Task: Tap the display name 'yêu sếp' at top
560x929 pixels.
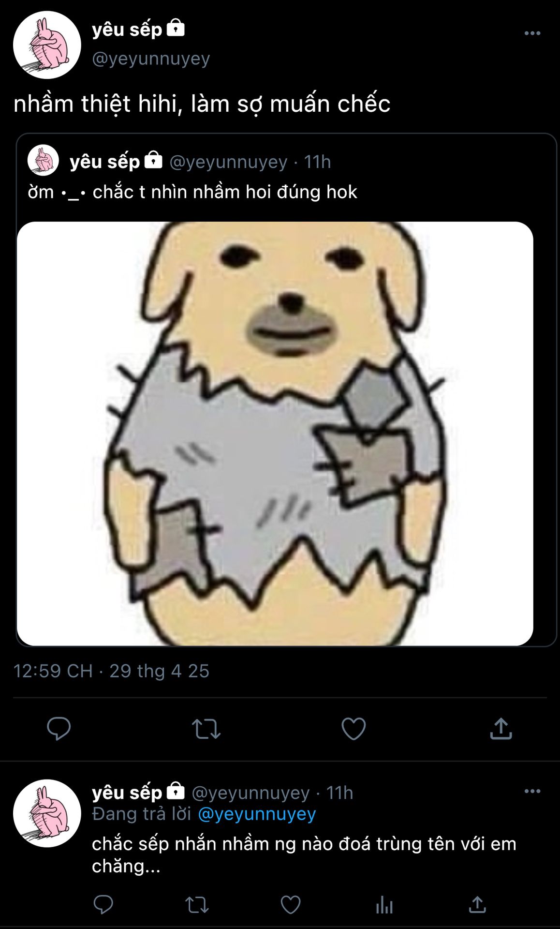Action: coord(127,30)
